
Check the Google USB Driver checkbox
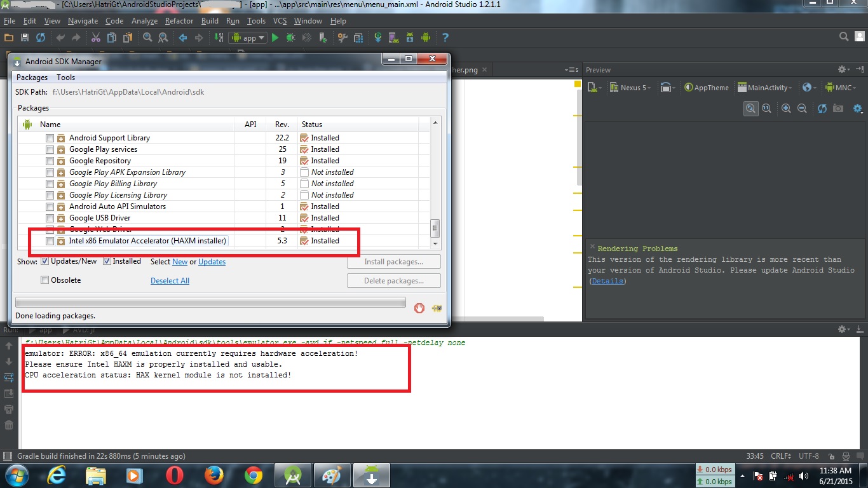(50, 218)
